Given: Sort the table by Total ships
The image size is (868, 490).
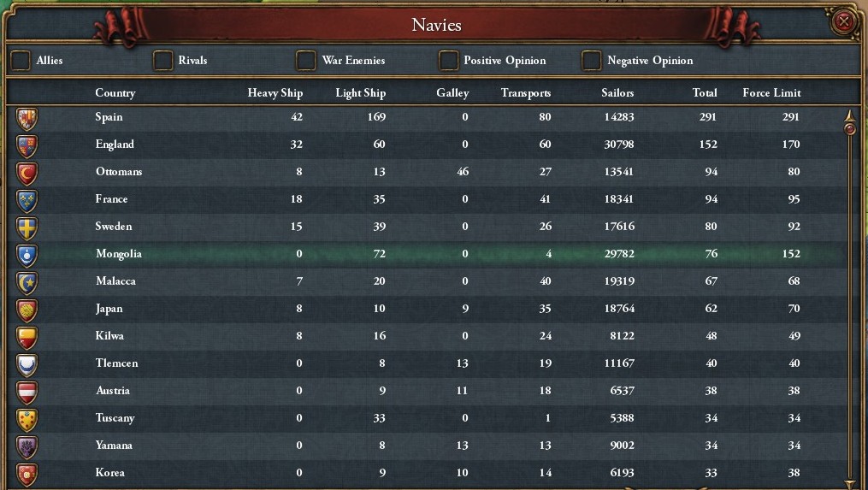Looking at the screenshot, I should [x=705, y=93].
